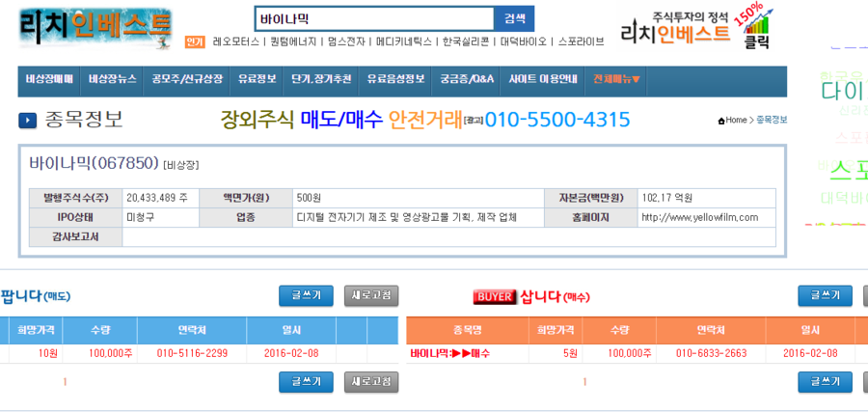This screenshot has width=868, height=412.
Task: Open popular stock 레오모터스
Action: 236,41
